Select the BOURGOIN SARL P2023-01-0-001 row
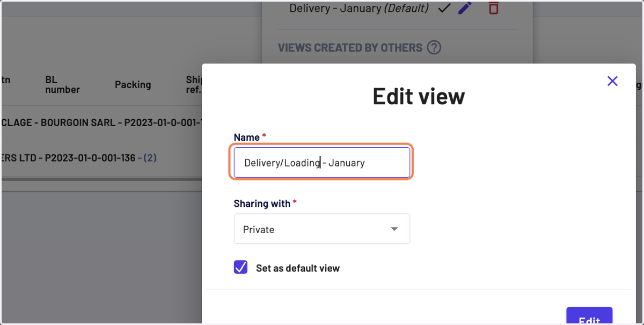 (102, 122)
